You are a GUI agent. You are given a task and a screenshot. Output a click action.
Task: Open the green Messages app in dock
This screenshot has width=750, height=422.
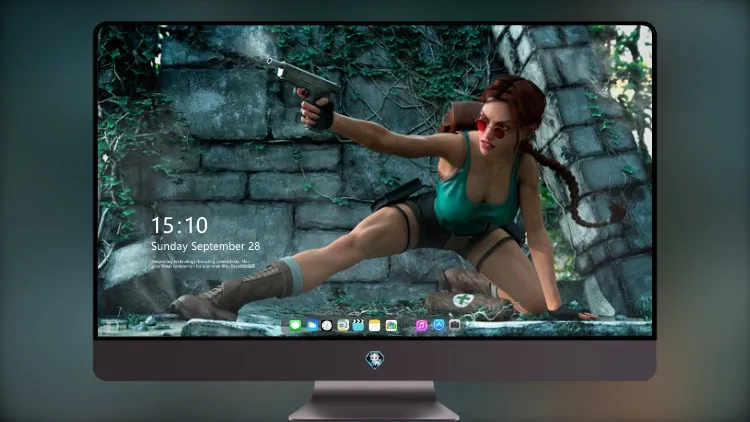click(x=295, y=326)
